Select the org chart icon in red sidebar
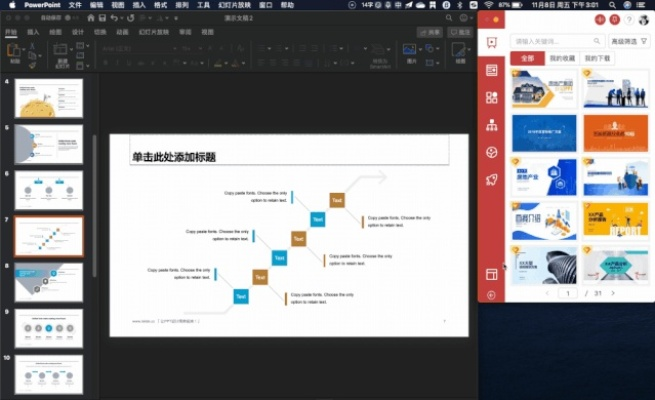The image size is (655, 400). [491, 125]
